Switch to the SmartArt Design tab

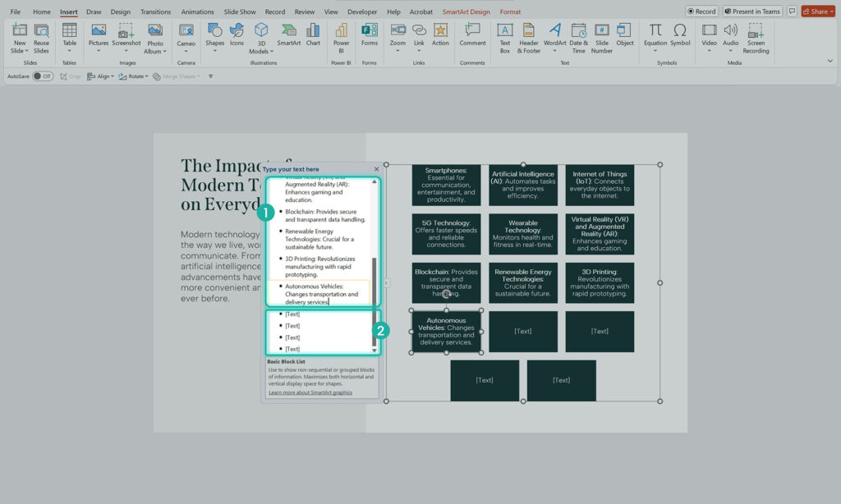point(466,11)
